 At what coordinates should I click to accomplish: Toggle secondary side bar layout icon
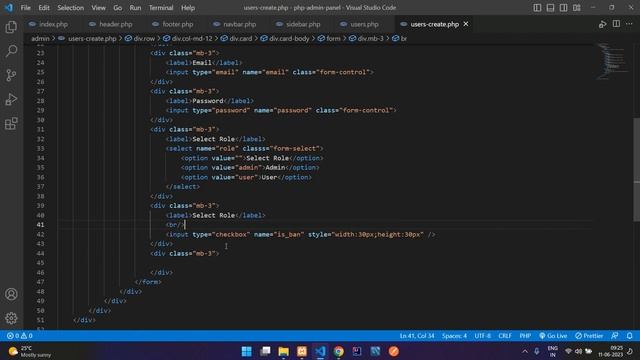pos(563,8)
